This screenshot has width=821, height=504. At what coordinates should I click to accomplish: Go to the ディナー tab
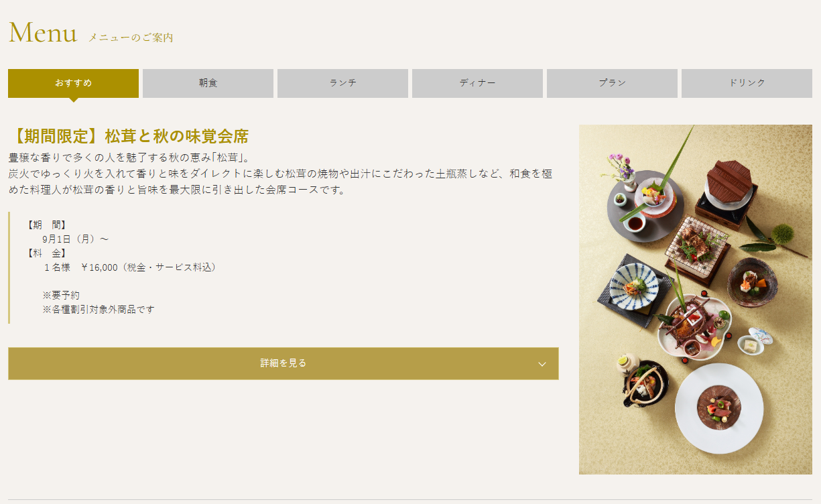click(x=477, y=83)
